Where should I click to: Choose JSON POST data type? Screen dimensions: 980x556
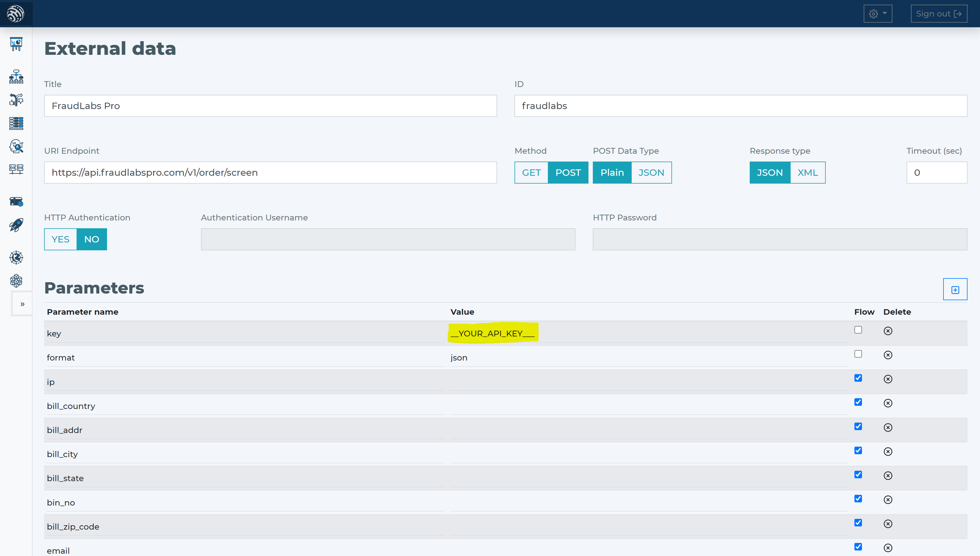(x=651, y=173)
